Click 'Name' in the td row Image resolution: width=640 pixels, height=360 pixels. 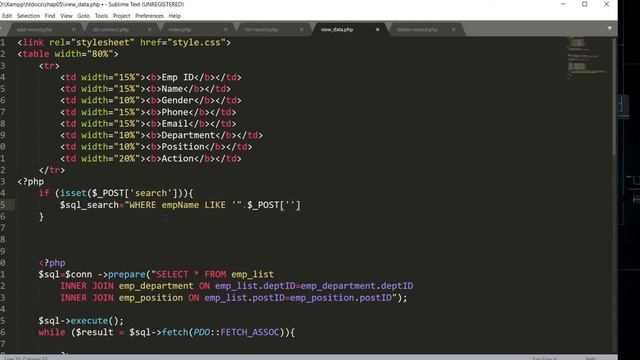click(x=172, y=89)
